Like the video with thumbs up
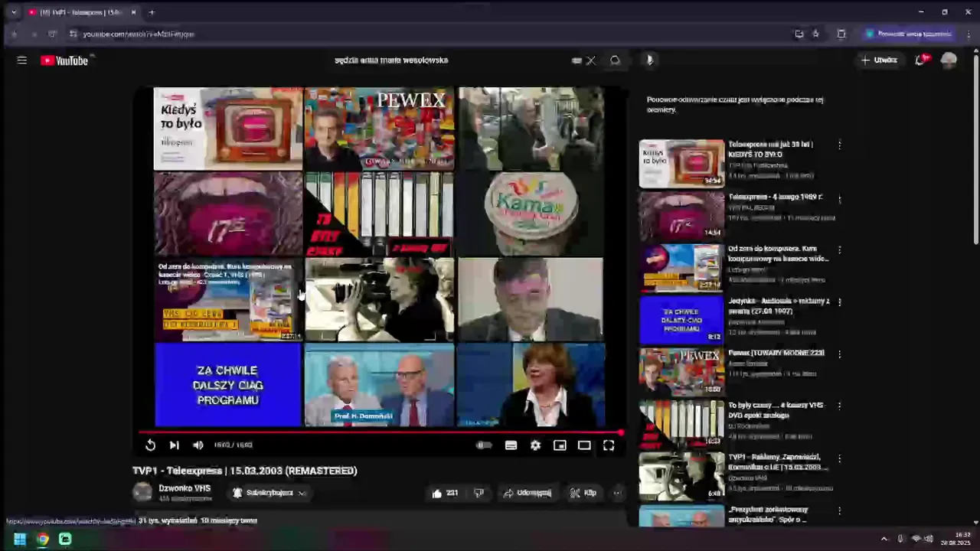 445,493
